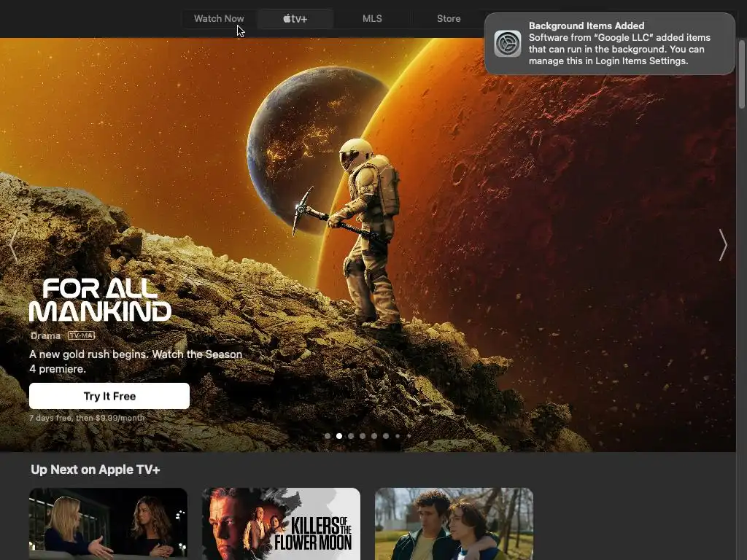747x560 pixels.
Task: Open the thumbnail with two young men outdoors
Action: click(454, 524)
